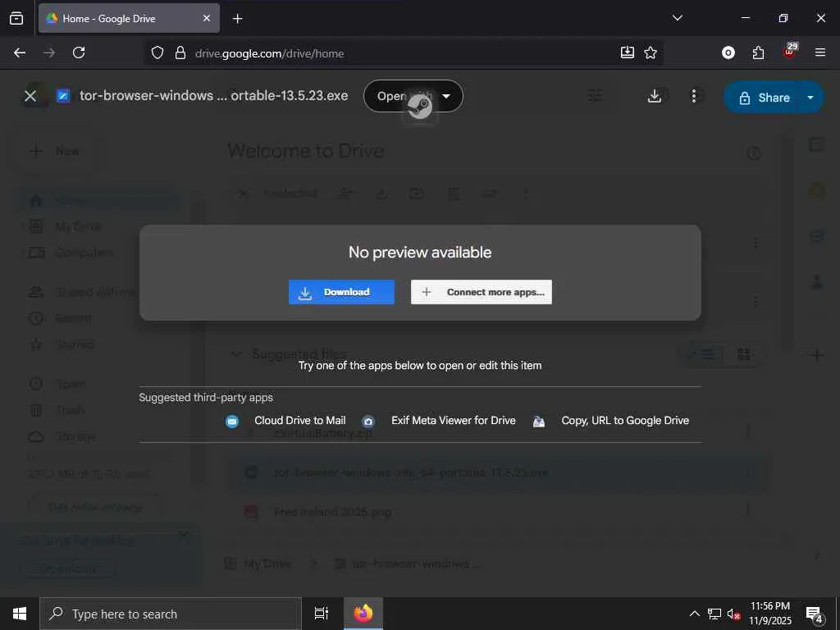
Task: Click the Share button
Action: pyautogui.click(x=764, y=98)
